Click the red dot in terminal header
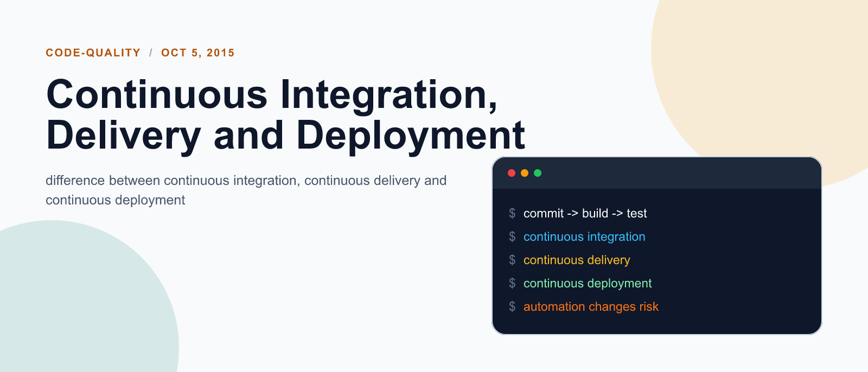The image size is (868, 372). (x=511, y=173)
